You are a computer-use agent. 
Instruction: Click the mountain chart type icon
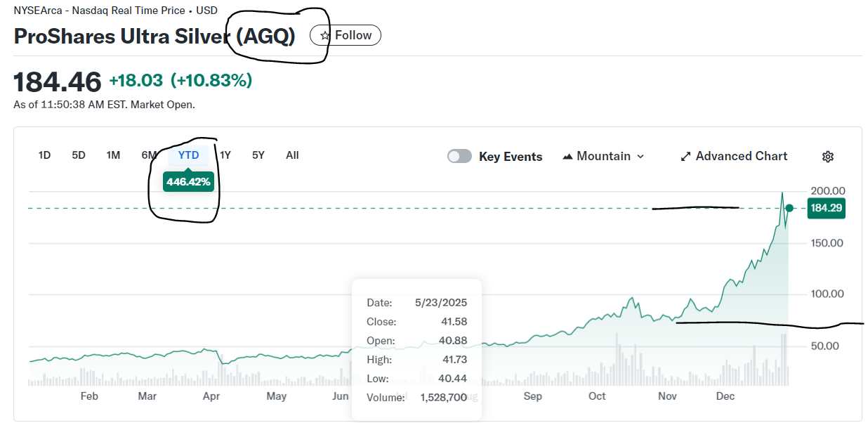568,156
